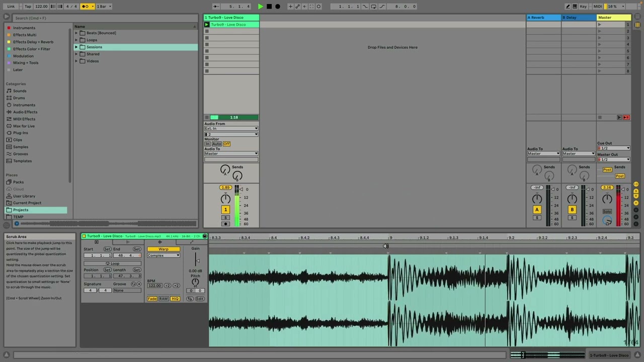Set track monitor to Auto
Screen dimensions: 644x362
(216, 144)
